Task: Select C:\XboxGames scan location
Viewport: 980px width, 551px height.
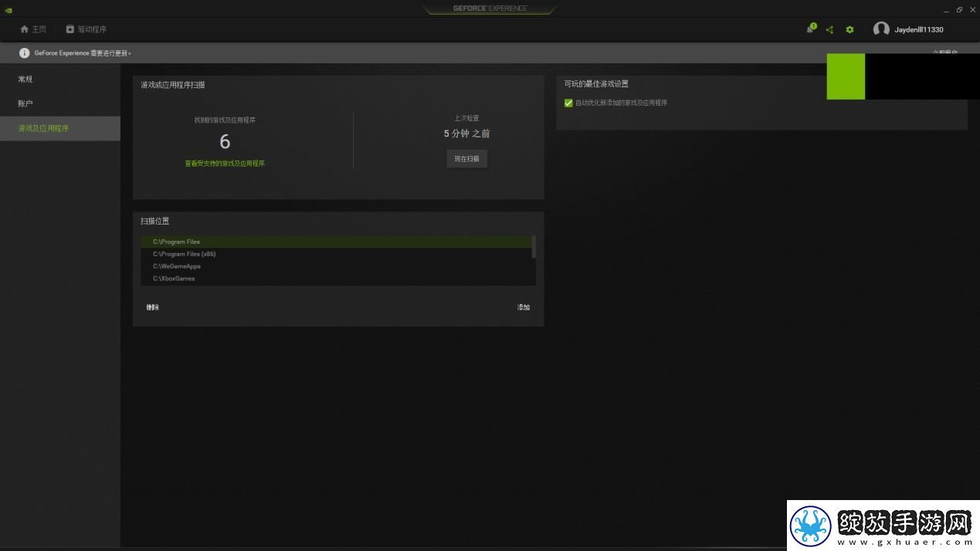Action: [337, 279]
